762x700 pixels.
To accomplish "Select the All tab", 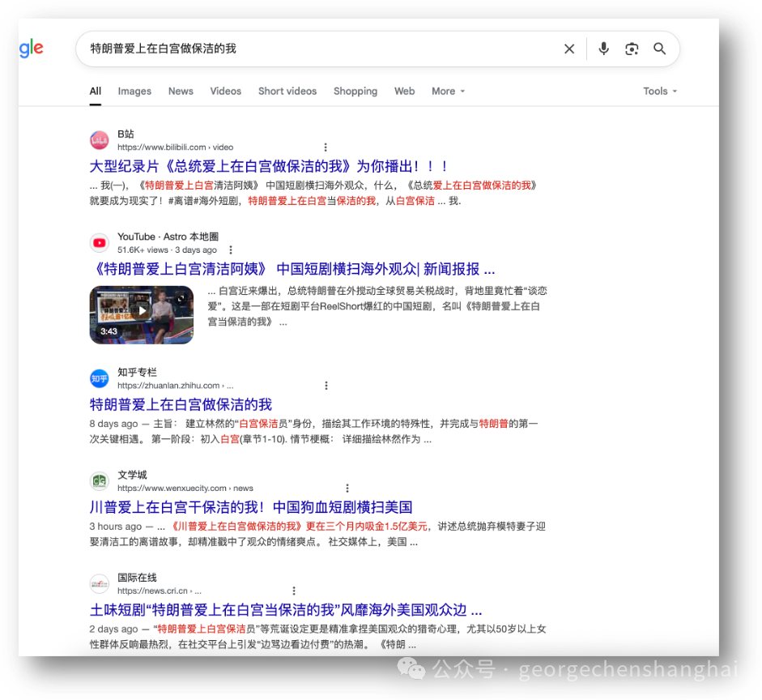I will click(96, 92).
